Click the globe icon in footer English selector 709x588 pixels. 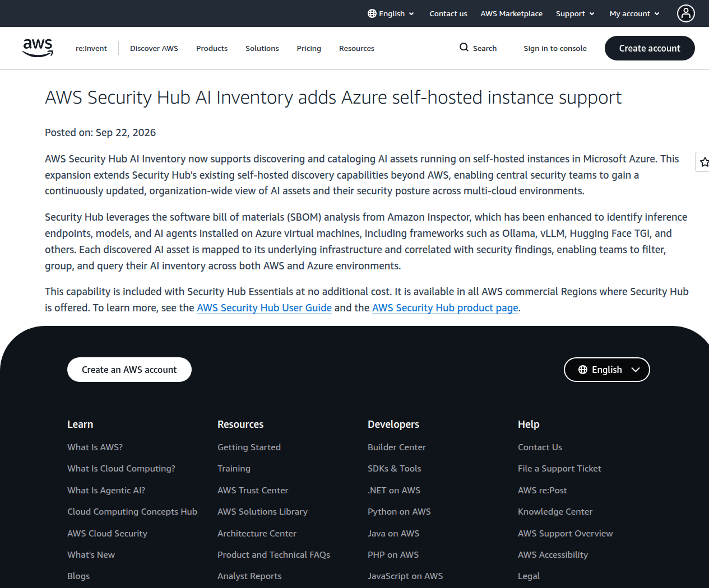(583, 370)
